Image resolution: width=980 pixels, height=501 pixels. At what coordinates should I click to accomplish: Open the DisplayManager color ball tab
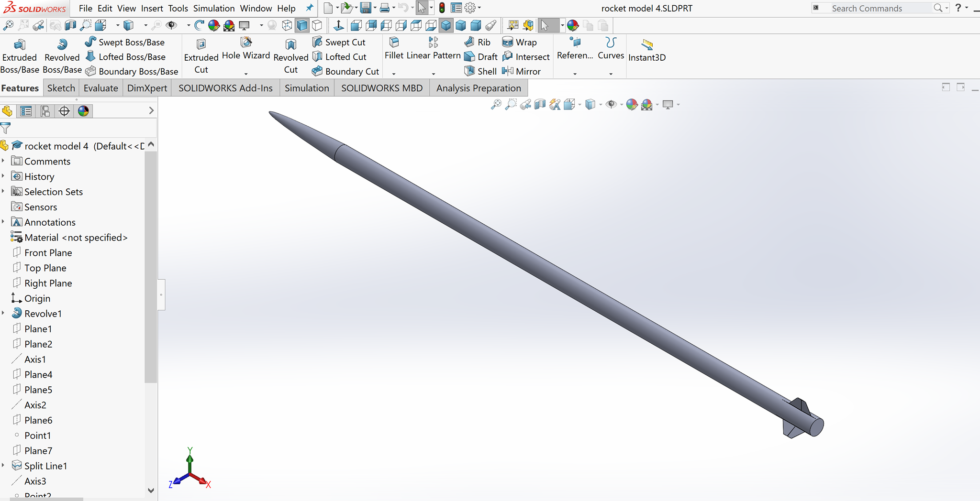pyautogui.click(x=83, y=111)
